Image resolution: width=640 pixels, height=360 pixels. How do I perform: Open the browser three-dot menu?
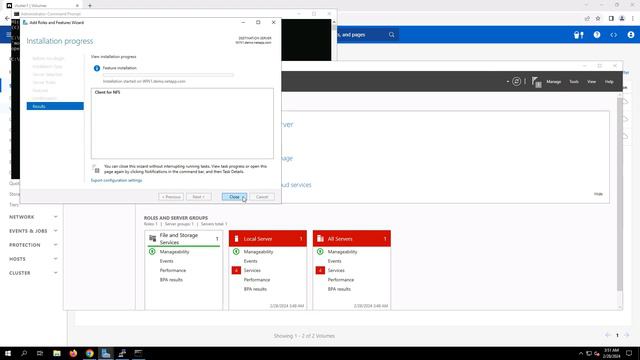pyautogui.click(x=633, y=18)
